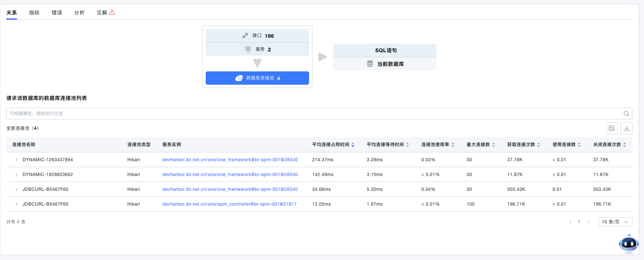Go to next page arrow
The width and height of the screenshot is (644, 260).
click(x=588, y=222)
